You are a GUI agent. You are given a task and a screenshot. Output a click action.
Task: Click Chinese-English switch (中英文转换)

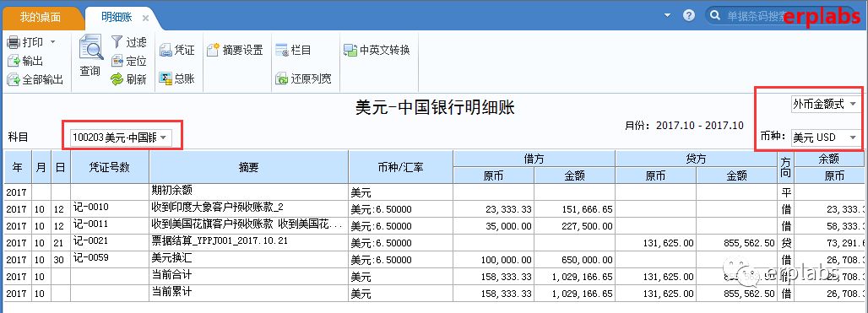tap(377, 51)
